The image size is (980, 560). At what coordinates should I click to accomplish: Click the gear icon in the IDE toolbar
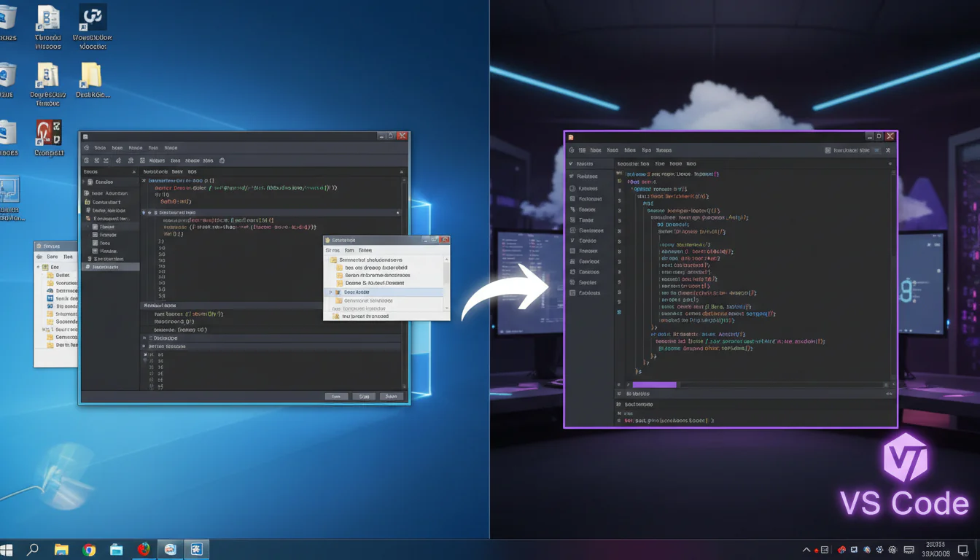pyautogui.click(x=222, y=160)
